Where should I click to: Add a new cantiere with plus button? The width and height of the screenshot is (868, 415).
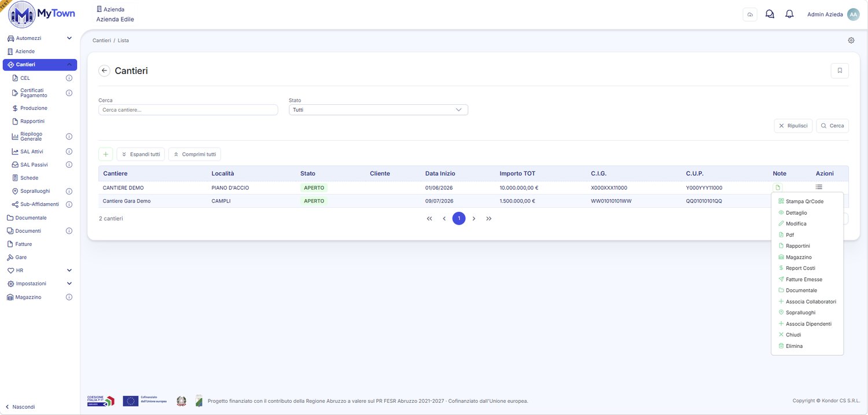(x=105, y=155)
